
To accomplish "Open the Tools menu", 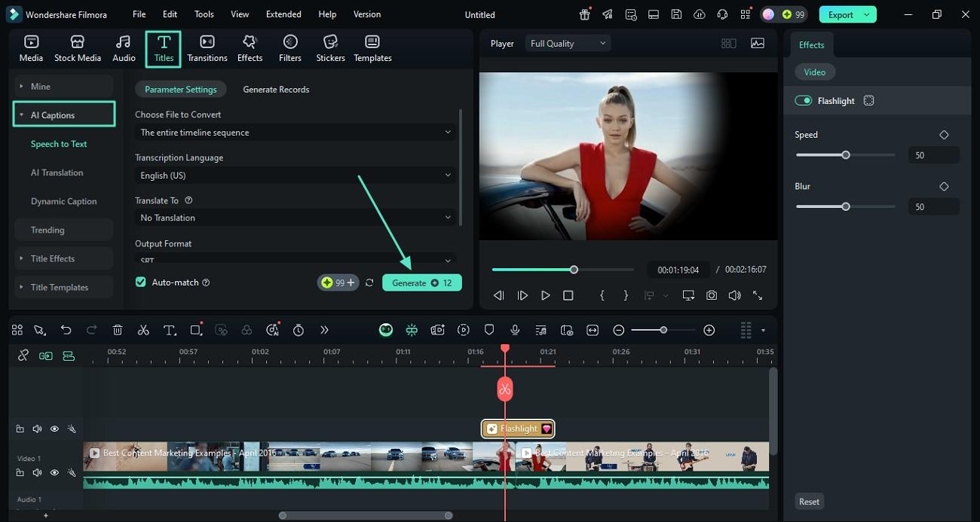I will [204, 14].
